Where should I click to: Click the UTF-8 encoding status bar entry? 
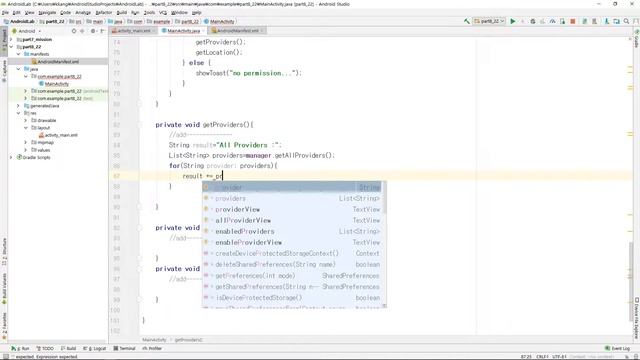558,357
